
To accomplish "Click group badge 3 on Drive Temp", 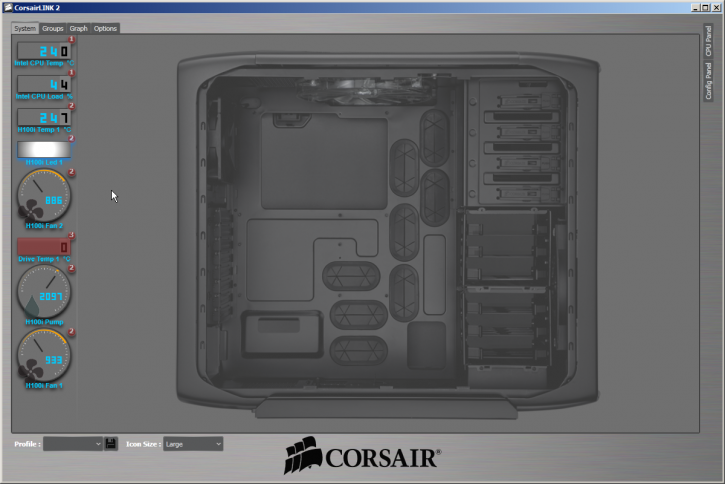I will [x=72, y=236].
